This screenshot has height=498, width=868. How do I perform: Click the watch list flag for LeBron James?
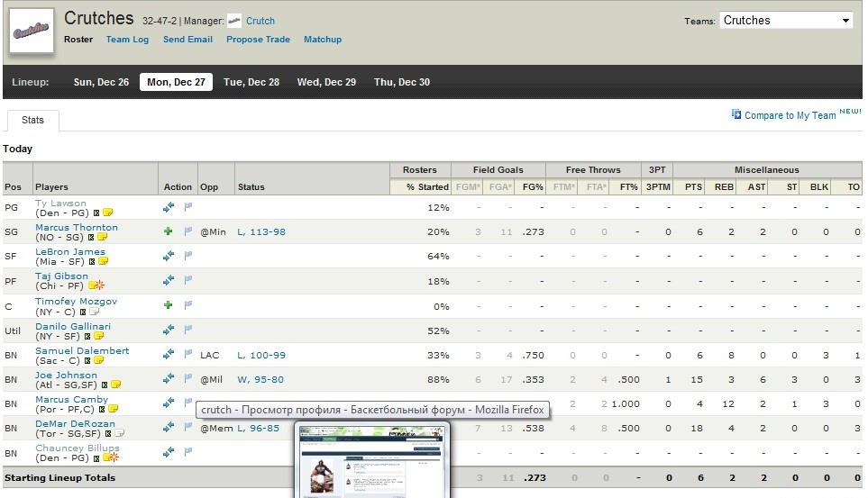pyautogui.click(x=188, y=256)
